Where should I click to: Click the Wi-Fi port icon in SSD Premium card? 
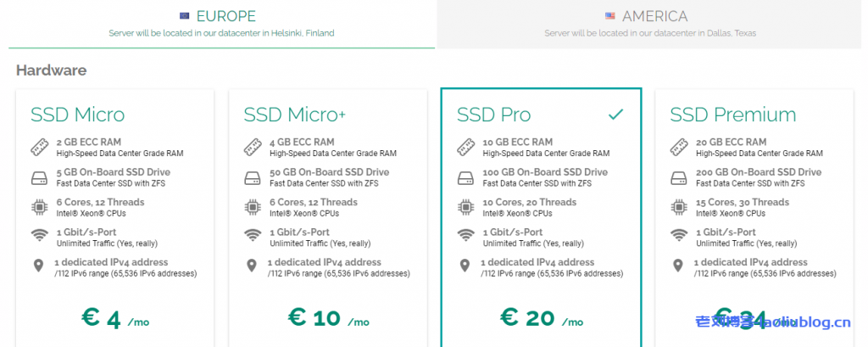click(x=678, y=237)
